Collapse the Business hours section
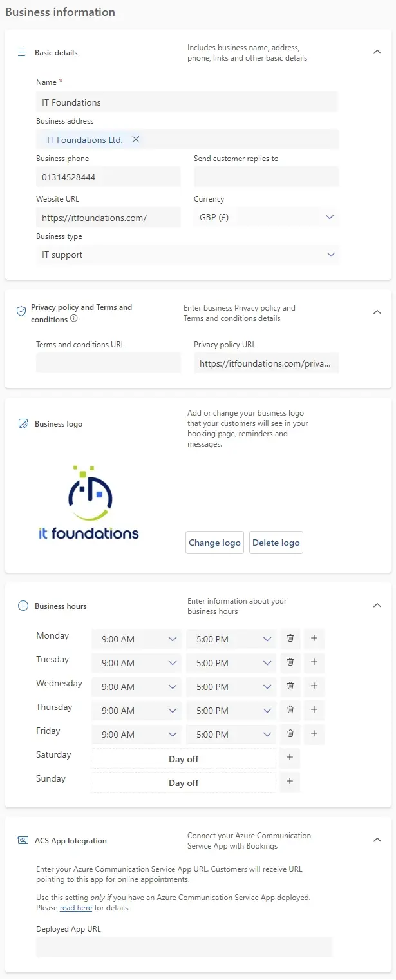The width and height of the screenshot is (396, 980). [377, 606]
